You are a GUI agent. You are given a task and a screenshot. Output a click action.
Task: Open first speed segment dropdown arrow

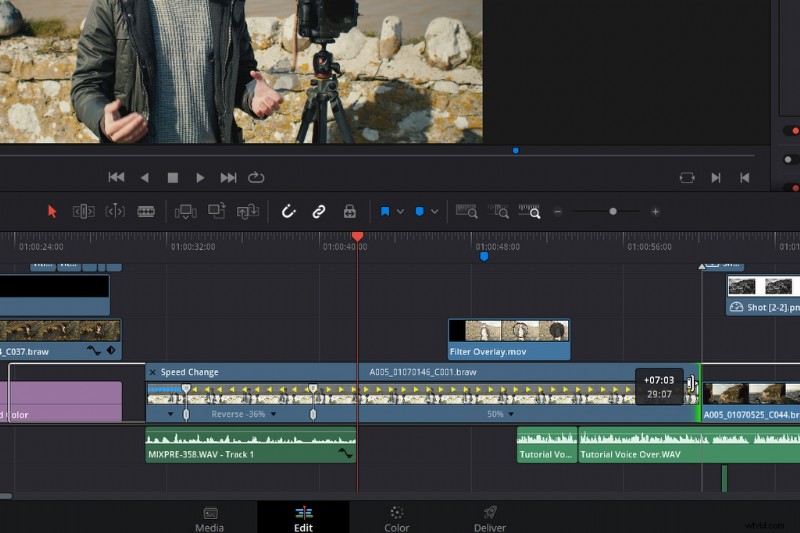(x=170, y=414)
